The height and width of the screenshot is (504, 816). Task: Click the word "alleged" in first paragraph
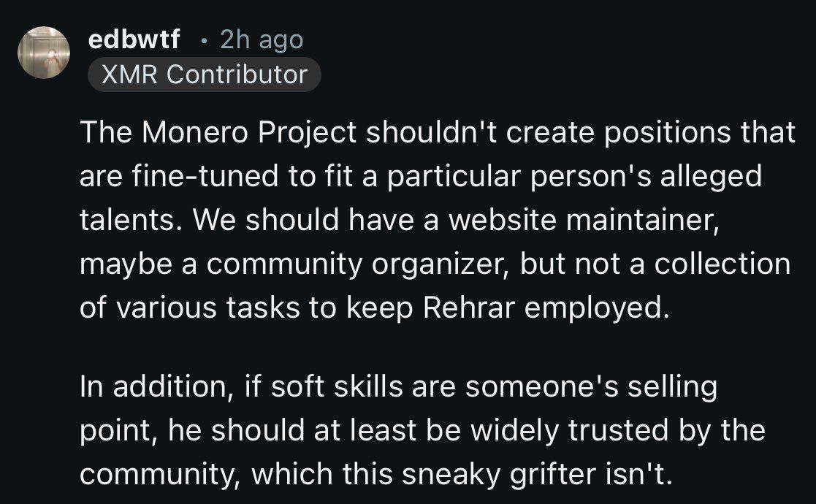coord(711,177)
